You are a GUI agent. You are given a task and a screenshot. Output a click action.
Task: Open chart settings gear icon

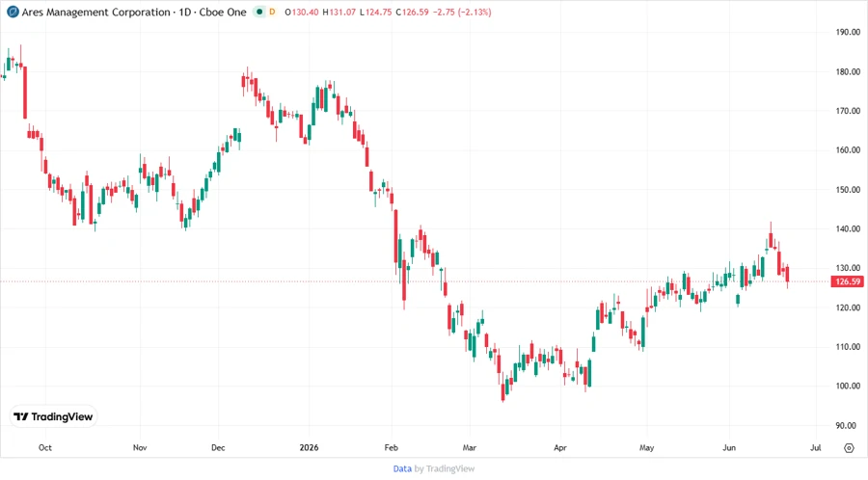click(849, 448)
